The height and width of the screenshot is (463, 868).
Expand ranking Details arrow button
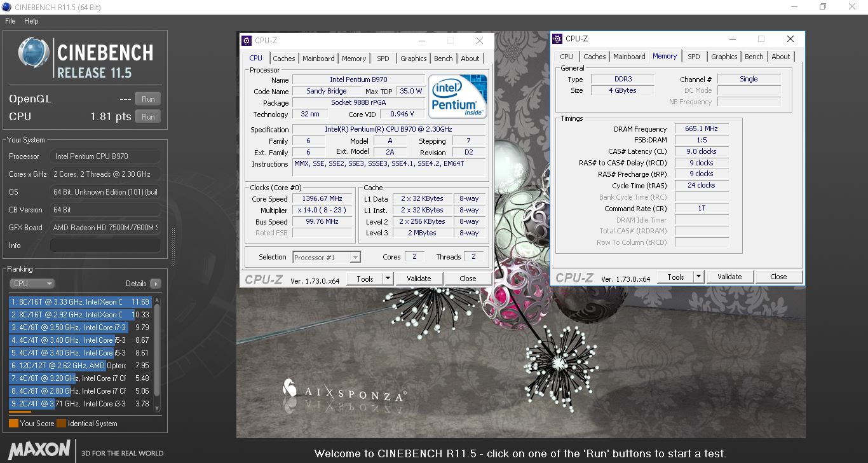pyautogui.click(x=156, y=284)
